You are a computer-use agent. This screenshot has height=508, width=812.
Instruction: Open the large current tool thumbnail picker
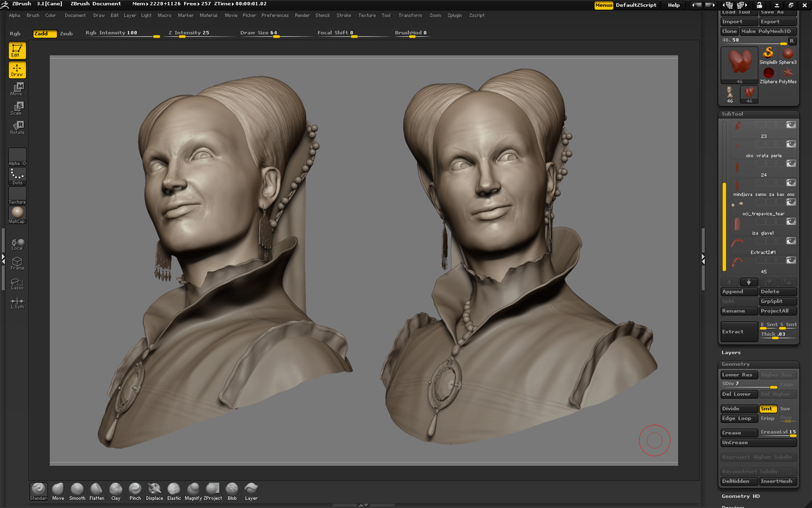[739, 66]
